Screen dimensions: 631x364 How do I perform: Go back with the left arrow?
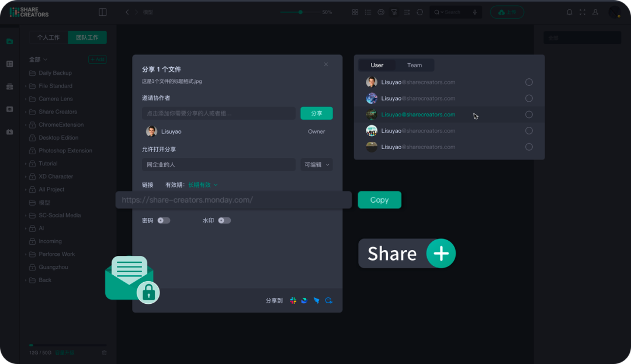(127, 12)
